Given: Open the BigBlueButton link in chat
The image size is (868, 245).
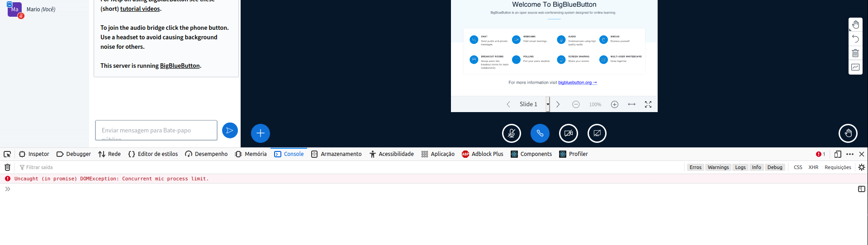Looking at the screenshot, I should (x=180, y=66).
